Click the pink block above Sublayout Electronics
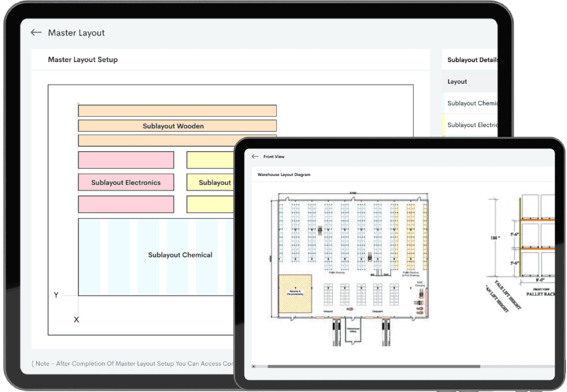 pyautogui.click(x=126, y=160)
